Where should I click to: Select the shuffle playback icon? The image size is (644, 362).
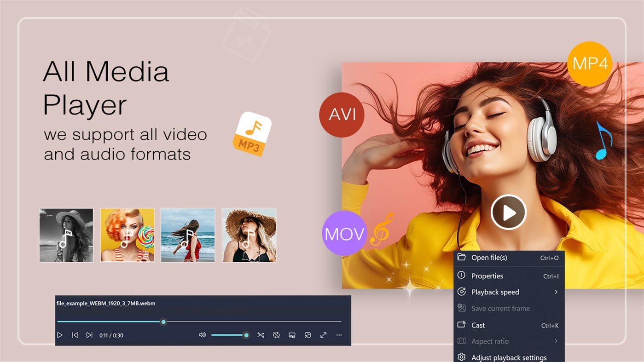coord(261,335)
